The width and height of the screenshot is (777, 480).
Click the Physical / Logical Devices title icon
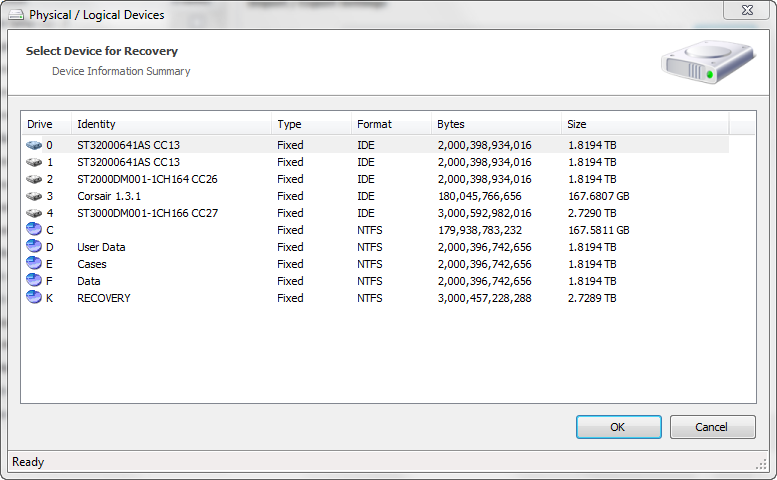click(x=15, y=15)
